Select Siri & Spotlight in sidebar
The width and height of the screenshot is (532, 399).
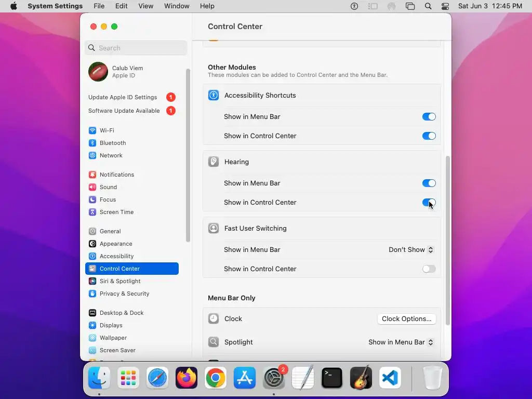(x=131, y=281)
